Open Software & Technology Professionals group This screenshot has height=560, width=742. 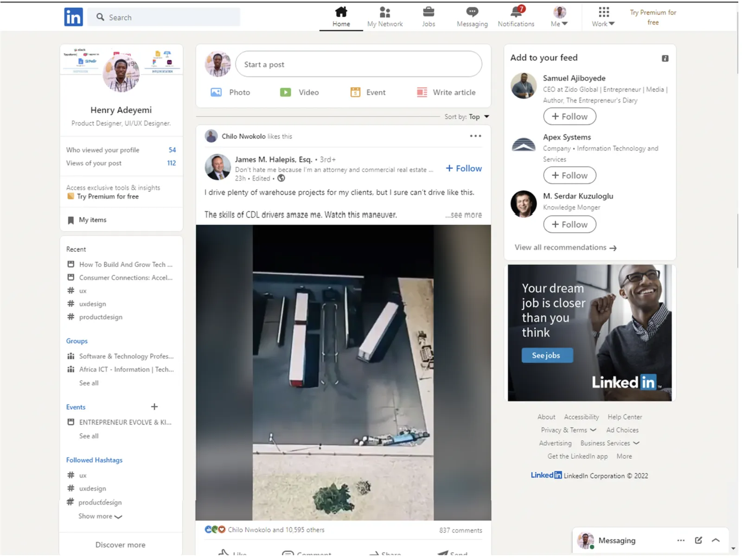(121, 356)
